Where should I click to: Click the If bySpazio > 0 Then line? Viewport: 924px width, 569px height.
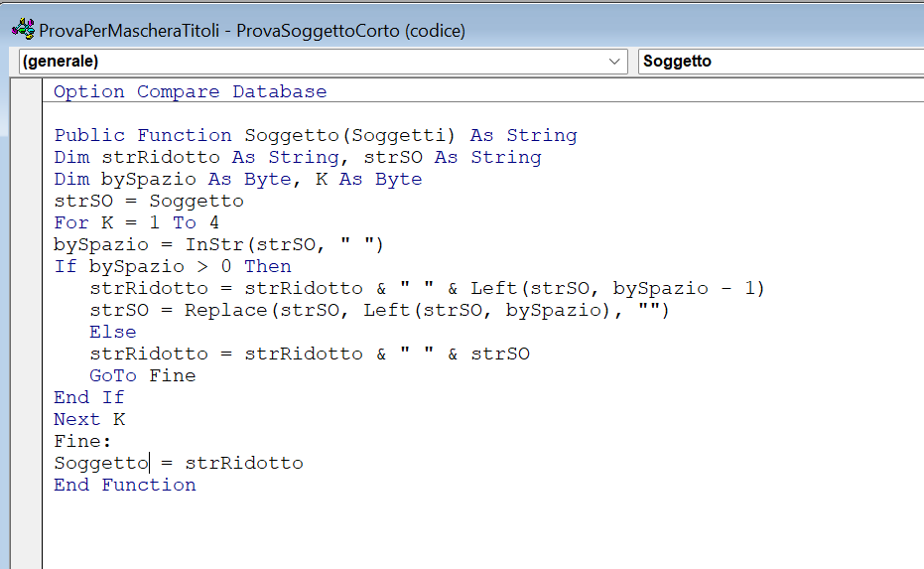[x=173, y=266]
